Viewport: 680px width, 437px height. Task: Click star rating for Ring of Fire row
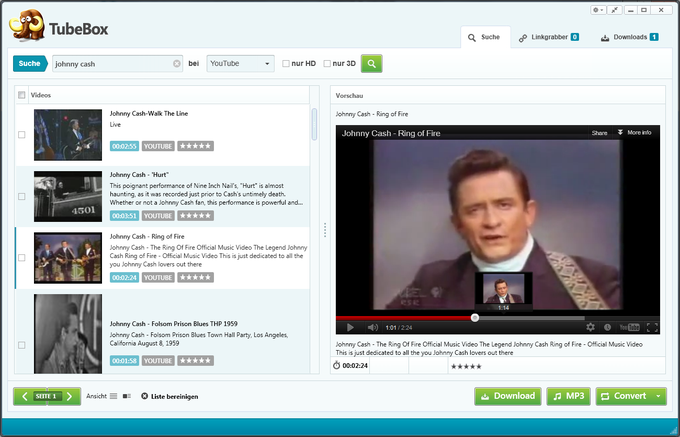pyautogui.click(x=196, y=277)
